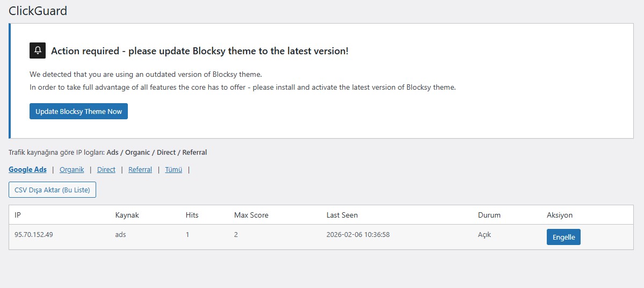Click the Kaynak column header

(x=127, y=215)
